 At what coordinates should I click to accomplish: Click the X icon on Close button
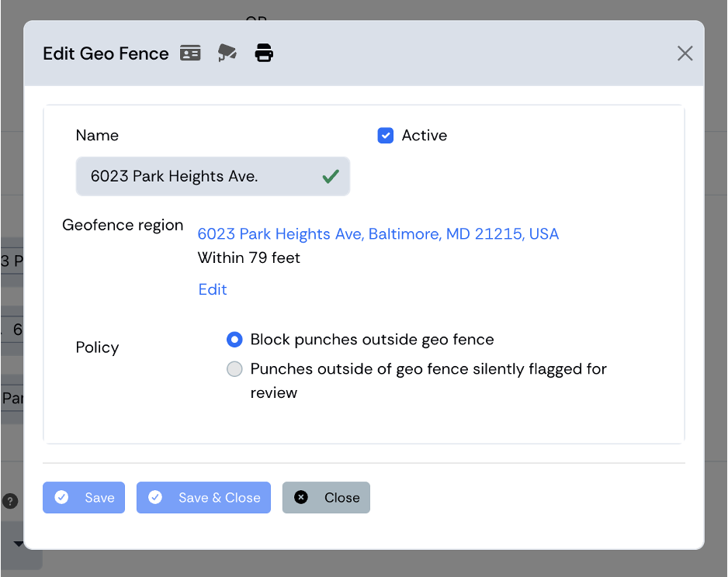301,497
